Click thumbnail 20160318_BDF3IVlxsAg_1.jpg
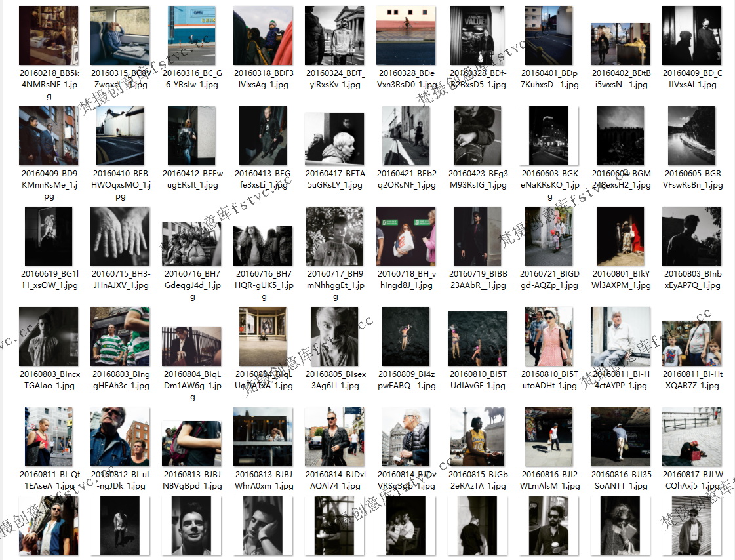This screenshot has height=560, width=735. [x=264, y=35]
